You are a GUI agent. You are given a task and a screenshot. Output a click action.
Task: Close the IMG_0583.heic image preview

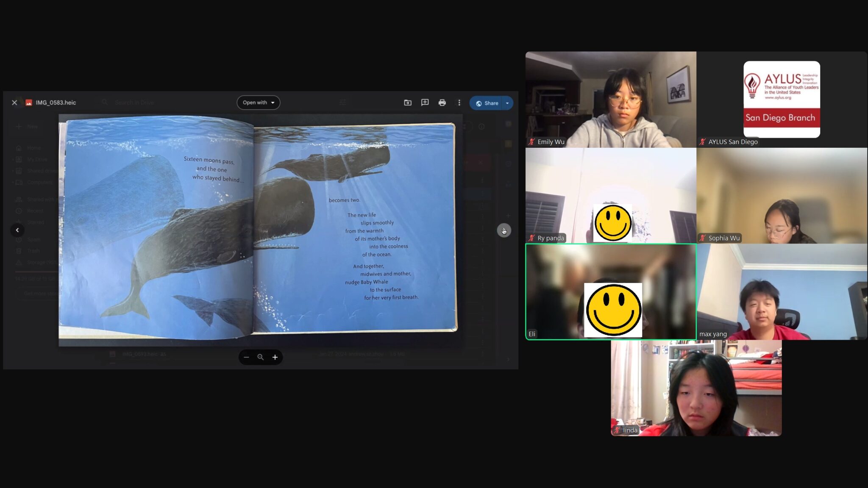(14, 103)
